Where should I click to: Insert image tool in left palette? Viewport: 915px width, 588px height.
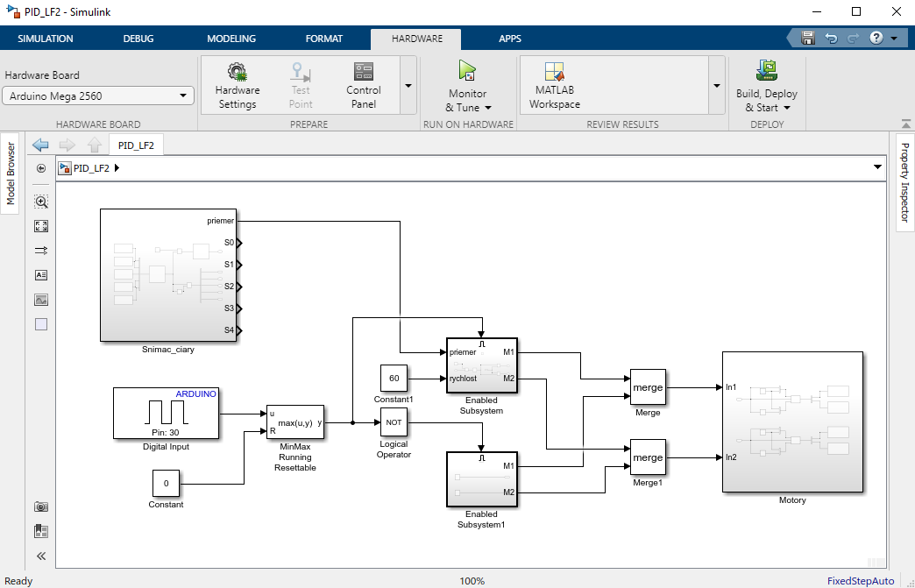point(41,300)
